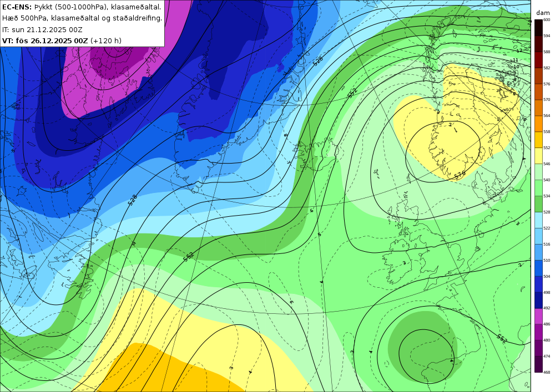This screenshot has width=555, height=392.
Task: Click the 474 colorbar tick label
Action: [x=547, y=357]
